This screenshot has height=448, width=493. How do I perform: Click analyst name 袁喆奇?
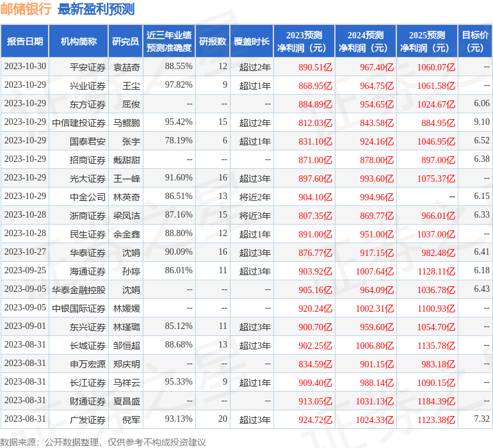click(x=126, y=67)
